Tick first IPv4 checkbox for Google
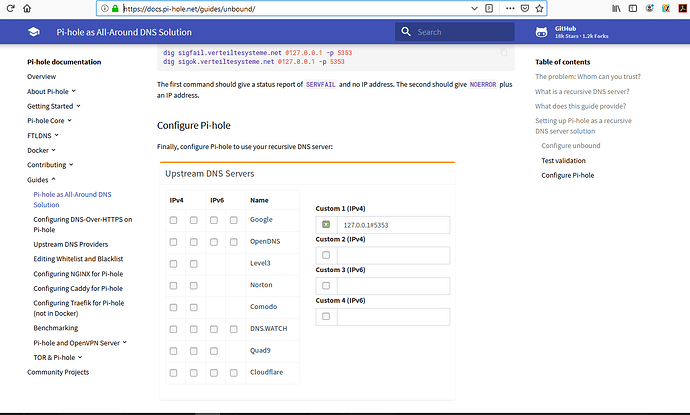Viewport: 690px width, 415px height. click(x=173, y=220)
